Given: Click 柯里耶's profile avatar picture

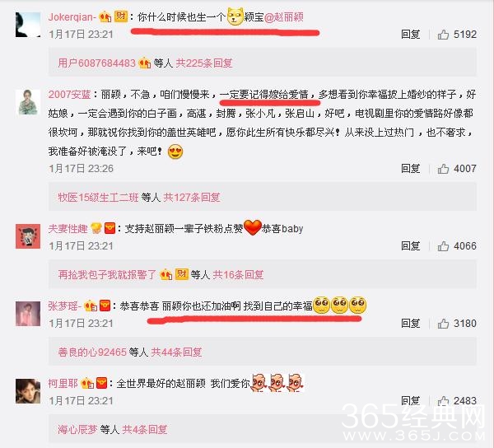Looking at the screenshot, I should 28,391.
